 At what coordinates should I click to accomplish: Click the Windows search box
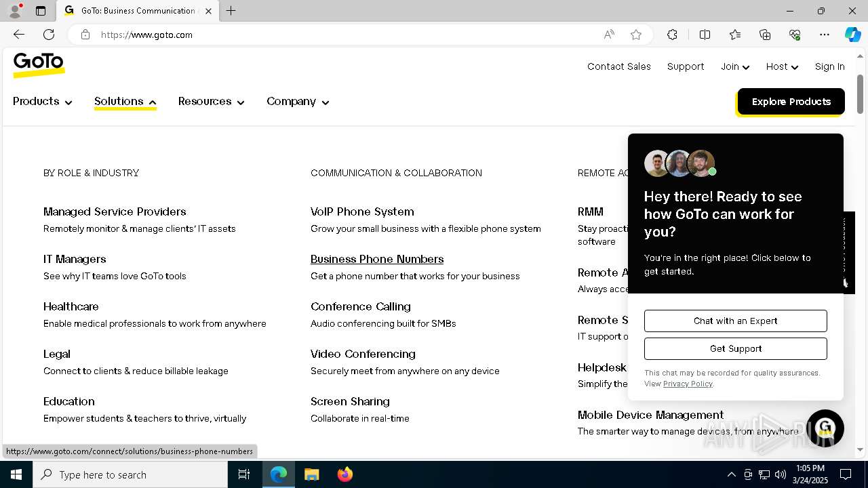130,474
